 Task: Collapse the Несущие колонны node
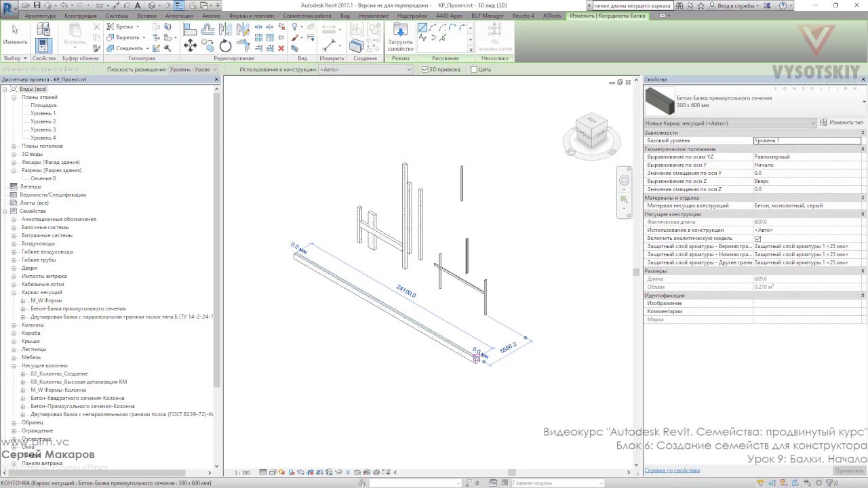pos(14,365)
